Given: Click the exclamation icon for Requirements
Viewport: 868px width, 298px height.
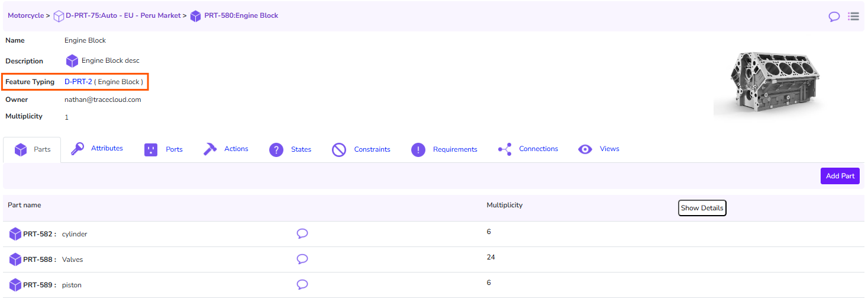Looking at the screenshot, I should pos(418,150).
